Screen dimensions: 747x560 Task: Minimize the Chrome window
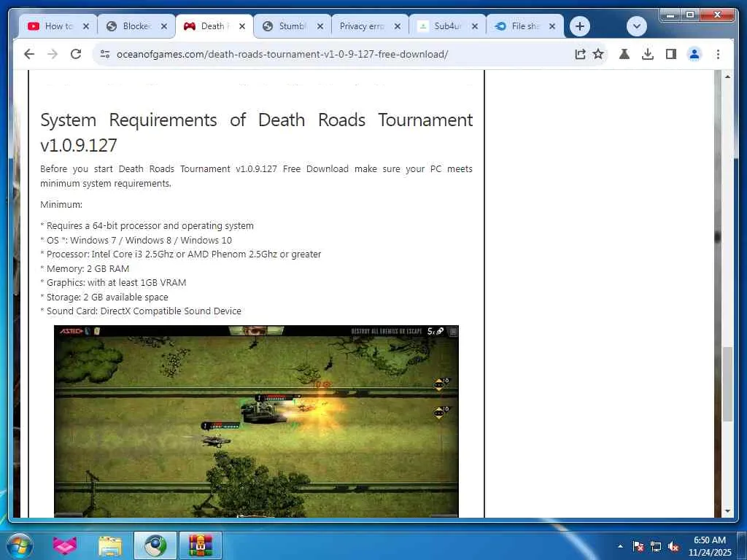[671, 15]
